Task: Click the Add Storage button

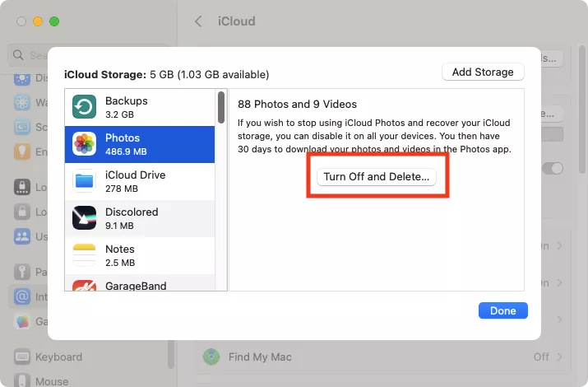Action: point(483,72)
